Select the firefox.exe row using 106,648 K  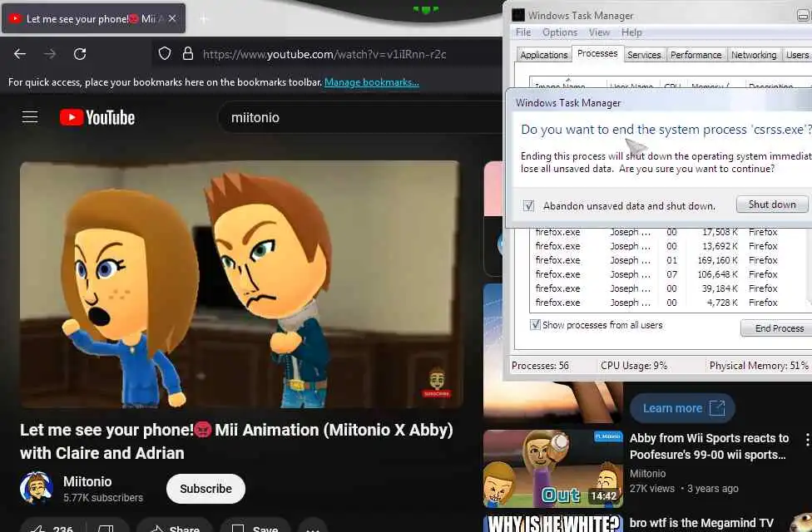[x=667, y=273]
